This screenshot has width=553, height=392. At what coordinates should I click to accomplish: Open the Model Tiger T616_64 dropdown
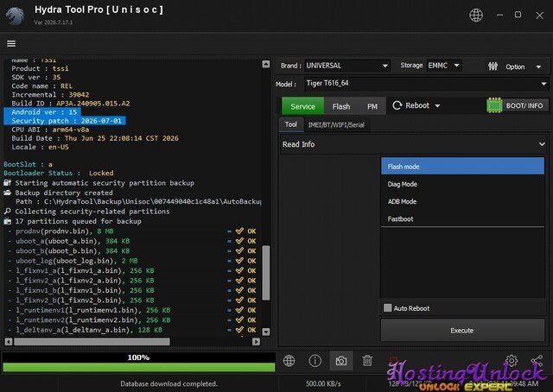pos(426,84)
